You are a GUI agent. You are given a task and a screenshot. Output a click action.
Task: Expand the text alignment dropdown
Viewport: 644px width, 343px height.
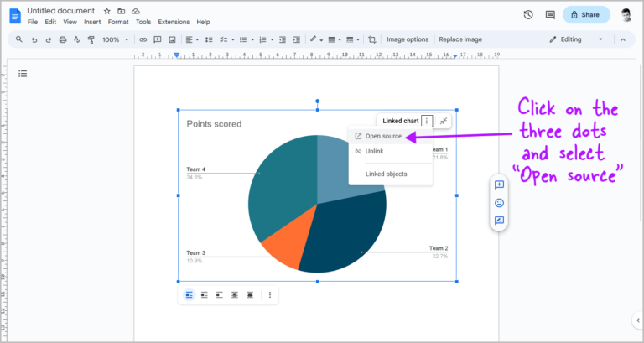[197, 40]
